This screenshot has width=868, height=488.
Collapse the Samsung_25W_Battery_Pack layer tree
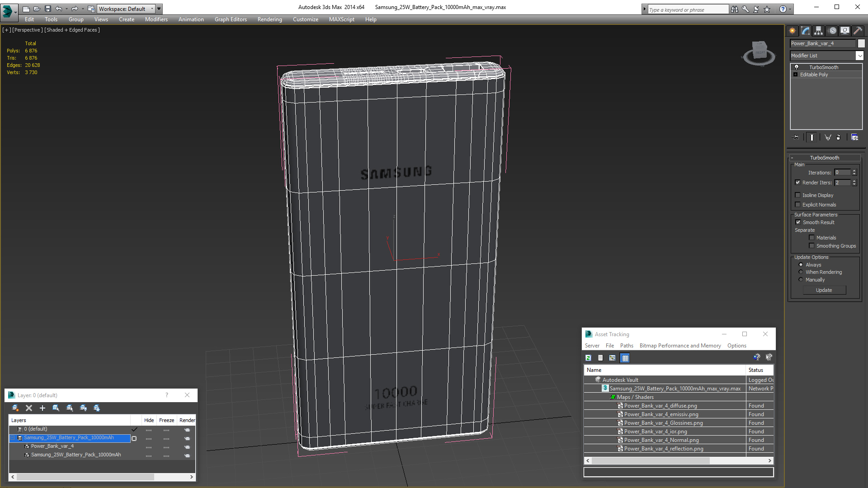(x=13, y=438)
